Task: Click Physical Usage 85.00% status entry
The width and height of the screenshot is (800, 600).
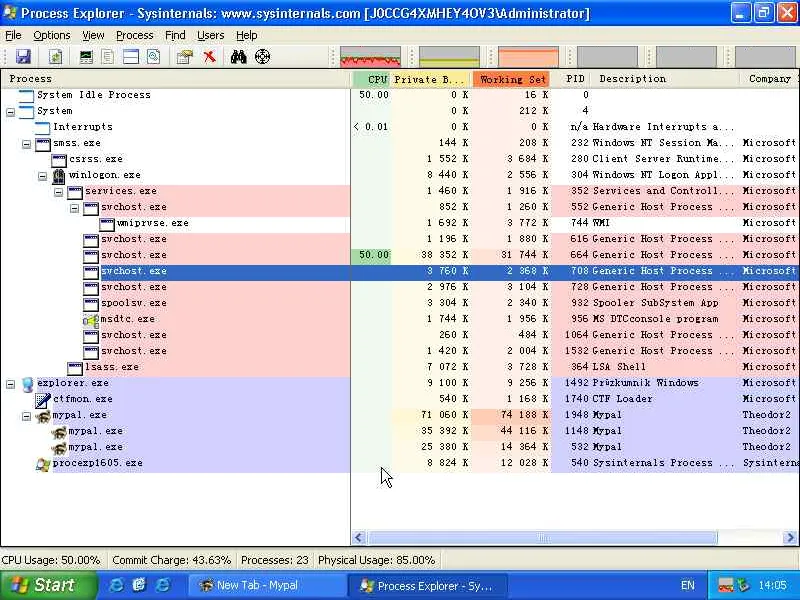Action: [x=377, y=560]
